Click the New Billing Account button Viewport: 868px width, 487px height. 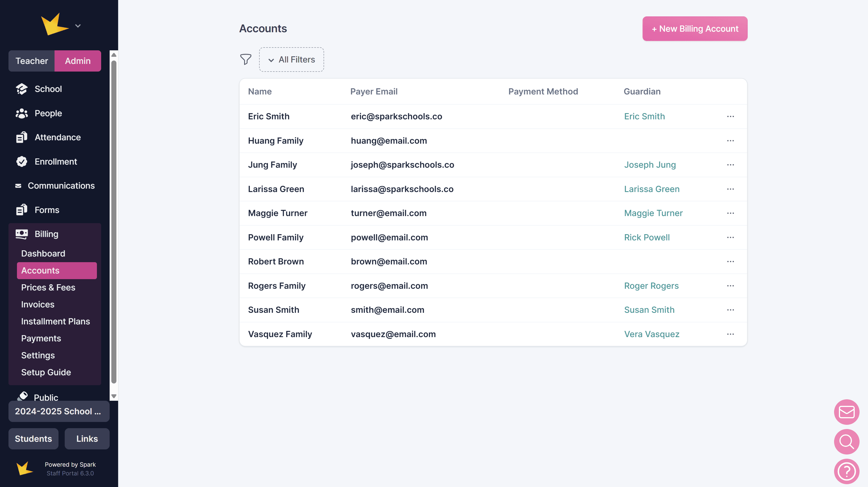(x=695, y=29)
